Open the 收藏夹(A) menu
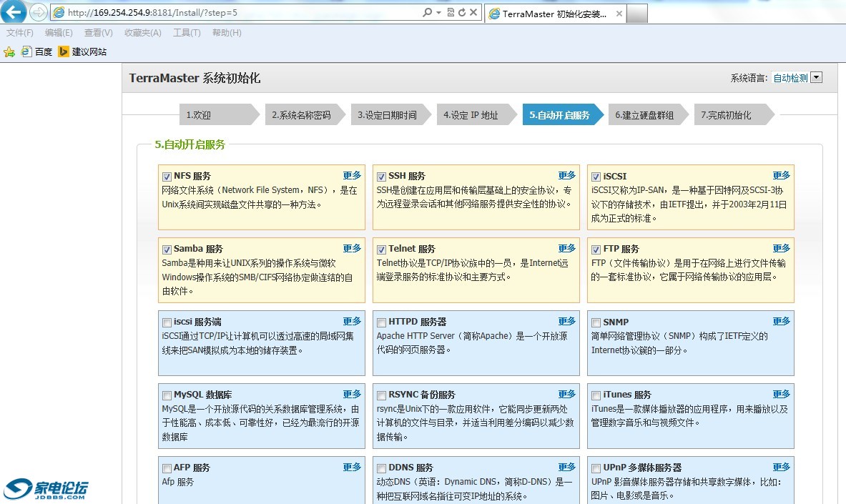Screen dimensions: 846x504 143,33
